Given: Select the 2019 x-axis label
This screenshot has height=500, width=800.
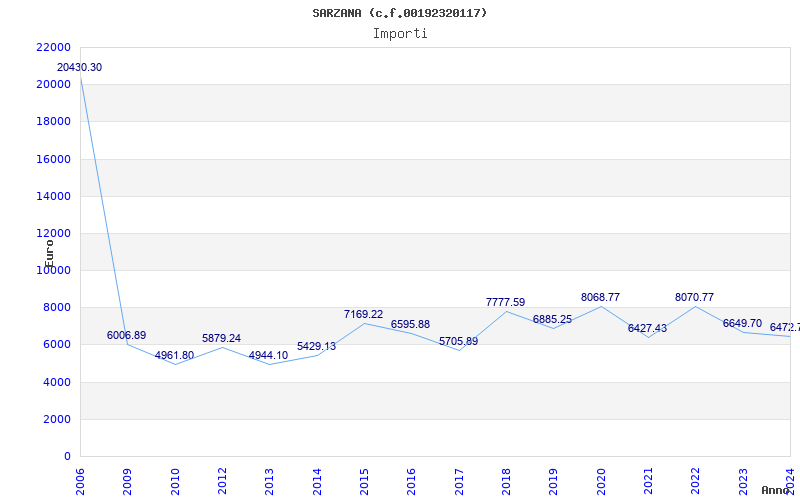Looking at the screenshot, I should tap(554, 482).
